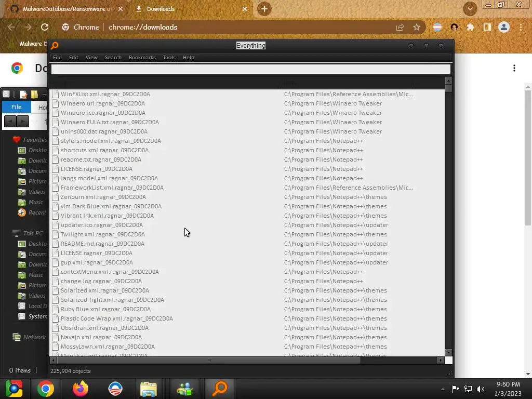Click the down arrow of results vertical scrollbar
The image size is (532, 399).
(448, 353)
